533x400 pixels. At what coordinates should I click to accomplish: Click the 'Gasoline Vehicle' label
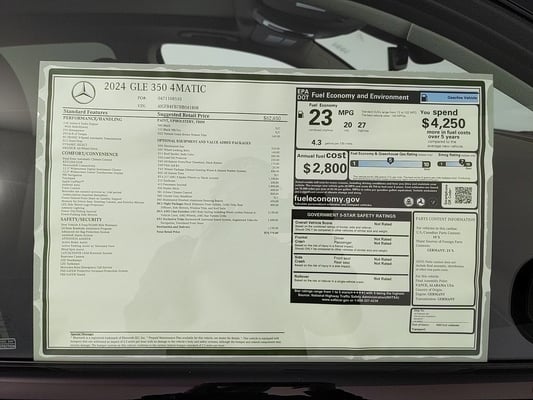462,98
